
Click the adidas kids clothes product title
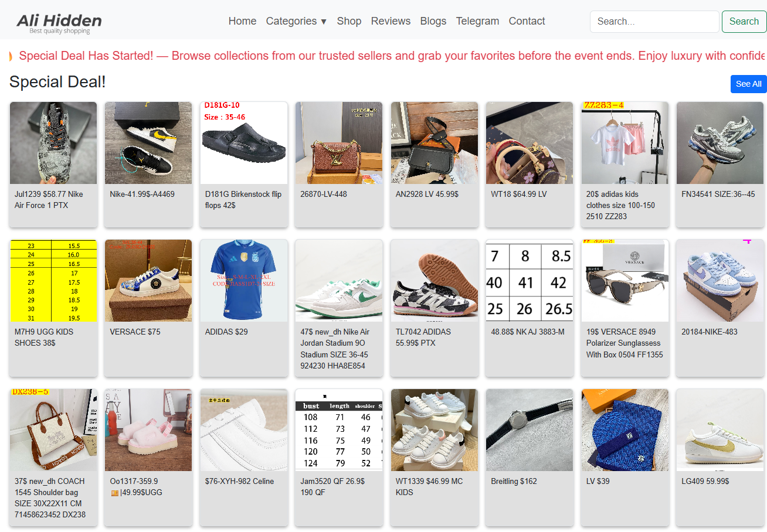[620, 205]
